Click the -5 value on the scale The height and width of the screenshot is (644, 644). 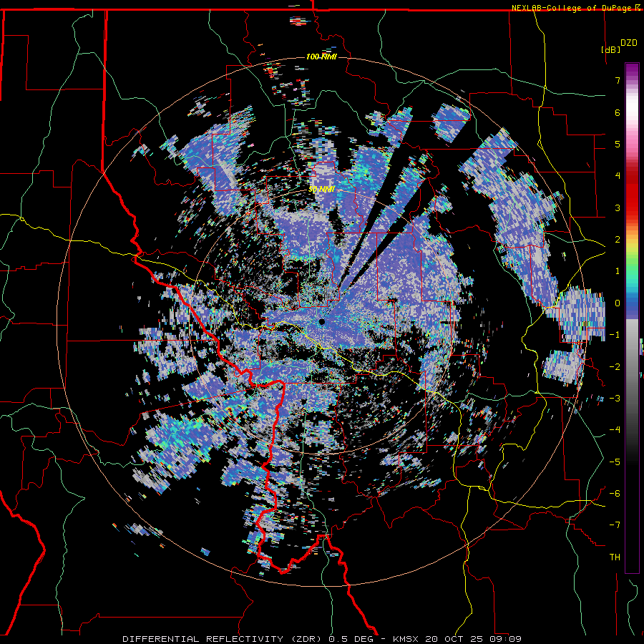click(x=615, y=462)
